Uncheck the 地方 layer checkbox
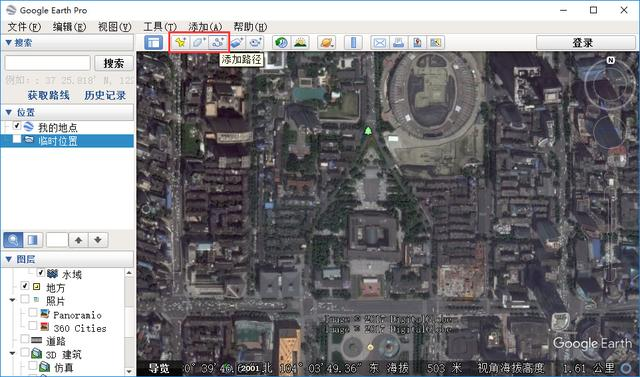This screenshot has height=377, width=640. tap(25, 286)
